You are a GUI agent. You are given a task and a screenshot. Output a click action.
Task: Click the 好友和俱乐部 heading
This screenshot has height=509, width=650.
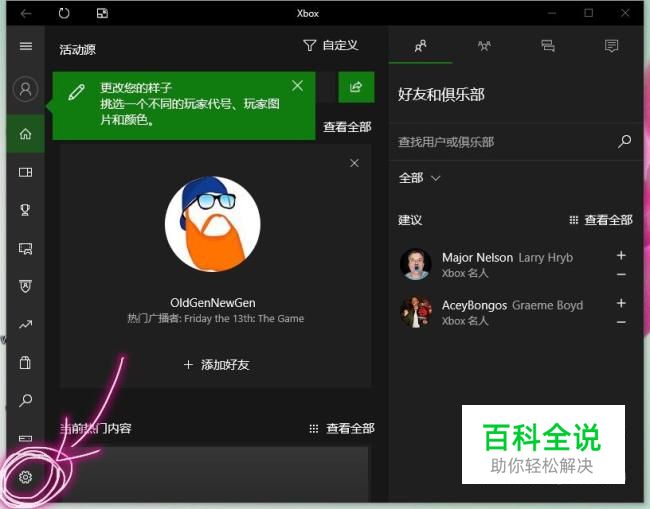point(441,95)
